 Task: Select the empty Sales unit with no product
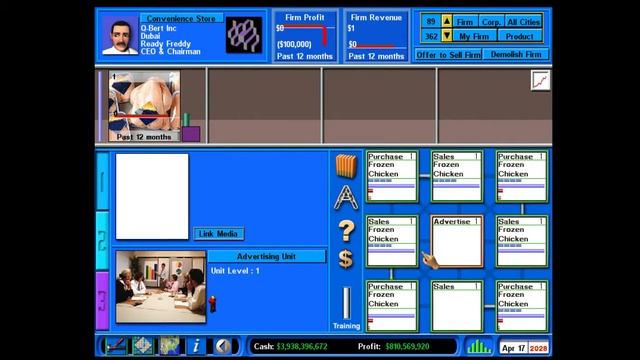coord(457,306)
